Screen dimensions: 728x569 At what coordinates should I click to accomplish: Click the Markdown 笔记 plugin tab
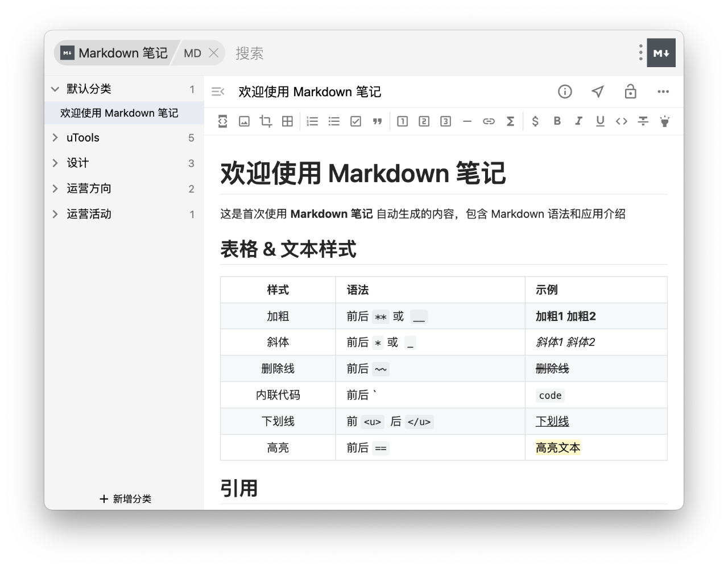tap(114, 53)
